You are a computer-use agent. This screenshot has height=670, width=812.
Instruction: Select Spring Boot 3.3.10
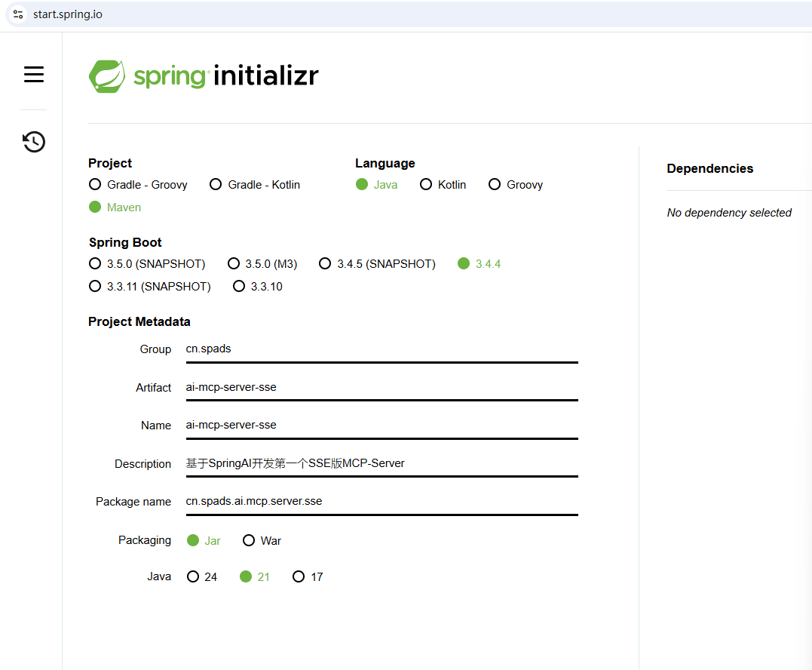coord(258,287)
